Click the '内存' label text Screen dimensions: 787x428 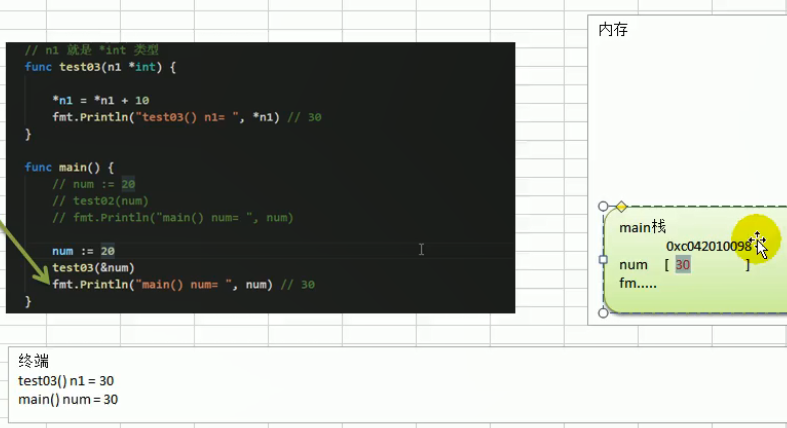(613, 30)
